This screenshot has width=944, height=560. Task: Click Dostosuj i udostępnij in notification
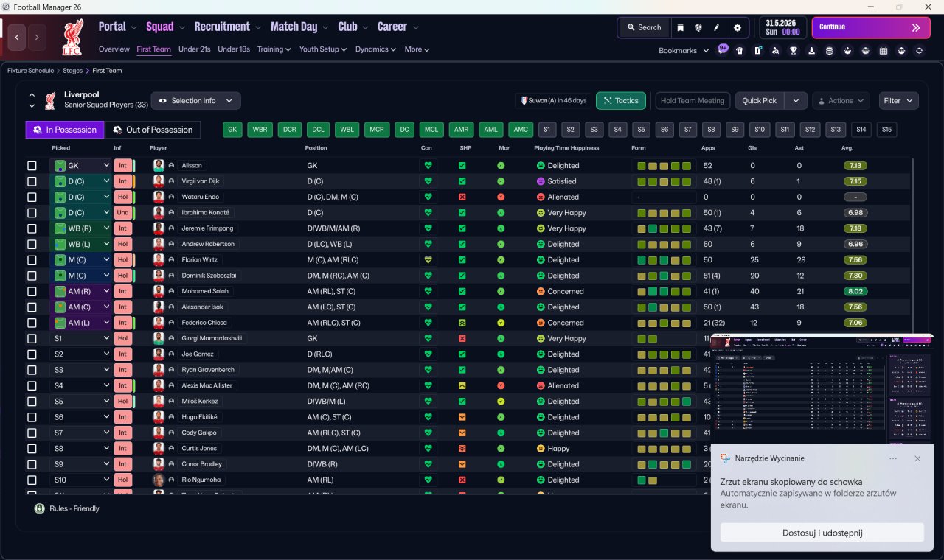pos(822,533)
